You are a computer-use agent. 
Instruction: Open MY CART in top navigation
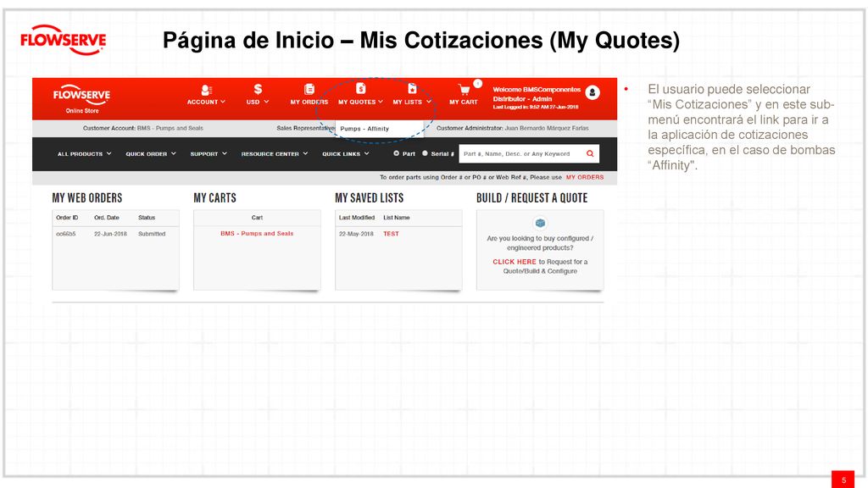[464, 102]
